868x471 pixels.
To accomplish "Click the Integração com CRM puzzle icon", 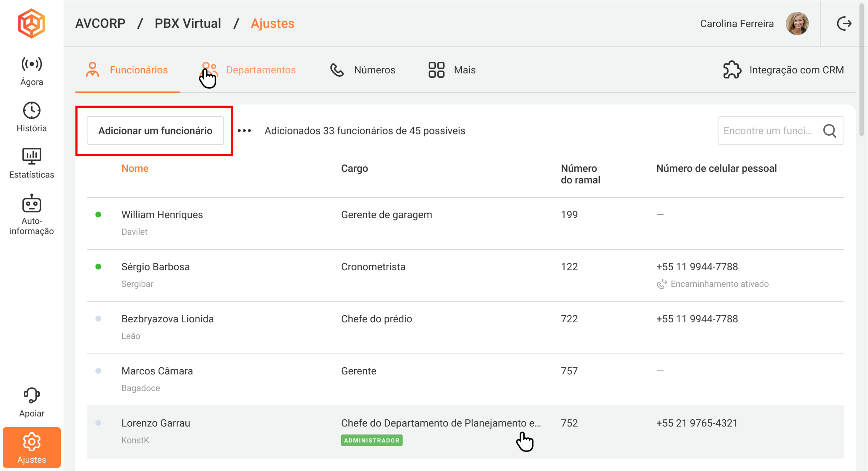I will point(732,70).
